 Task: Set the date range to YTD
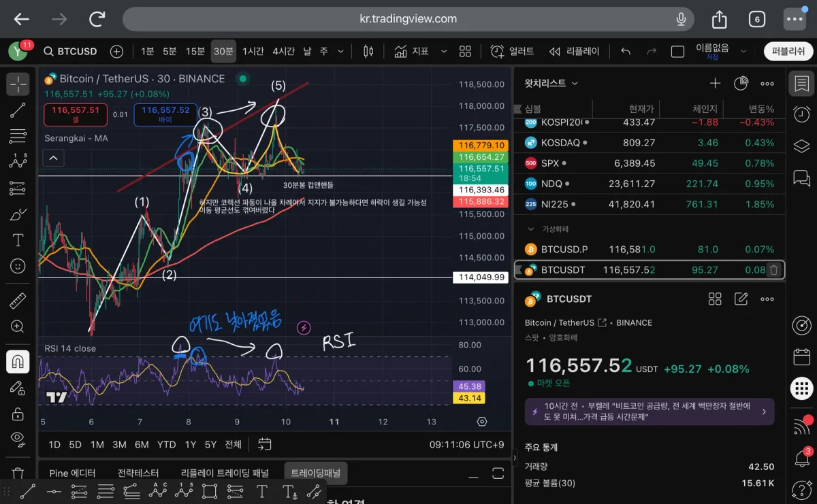click(166, 444)
